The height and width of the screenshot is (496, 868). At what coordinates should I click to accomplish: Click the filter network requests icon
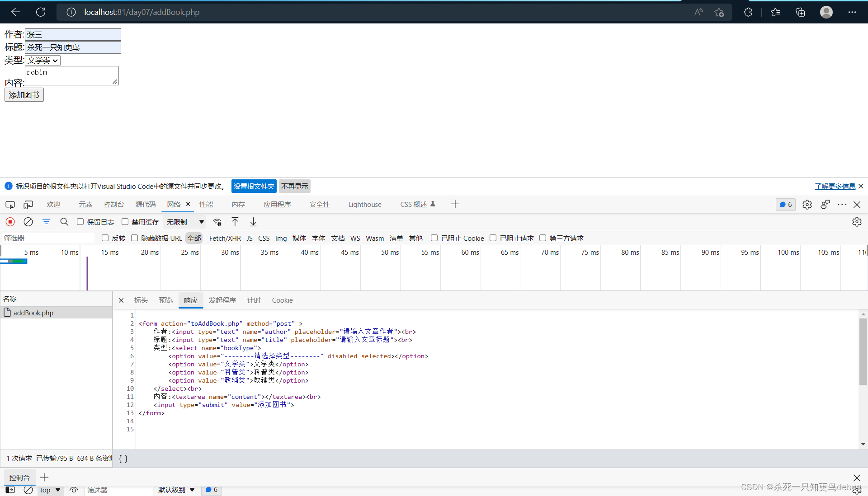(x=46, y=221)
